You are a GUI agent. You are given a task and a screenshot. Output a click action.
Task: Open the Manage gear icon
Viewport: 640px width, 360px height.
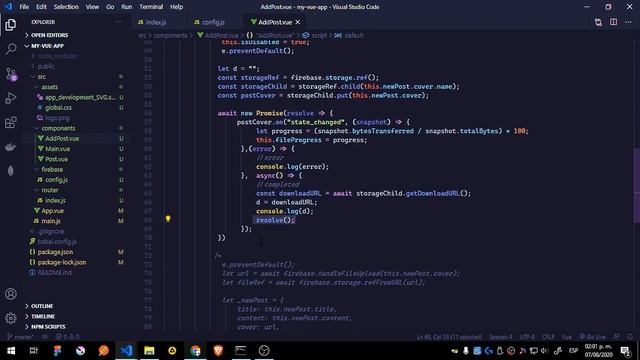click(x=11, y=318)
